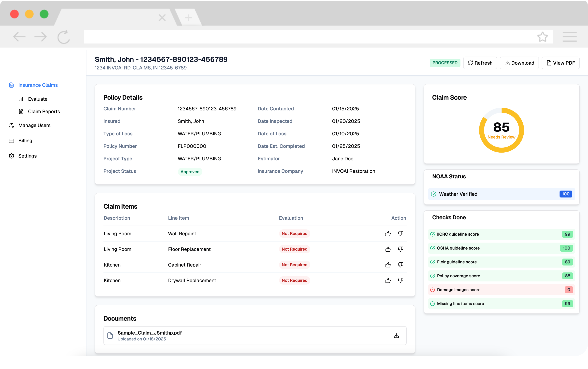This screenshot has width=588, height=369.
Task: Open Settings via the gear icon
Action: point(11,156)
